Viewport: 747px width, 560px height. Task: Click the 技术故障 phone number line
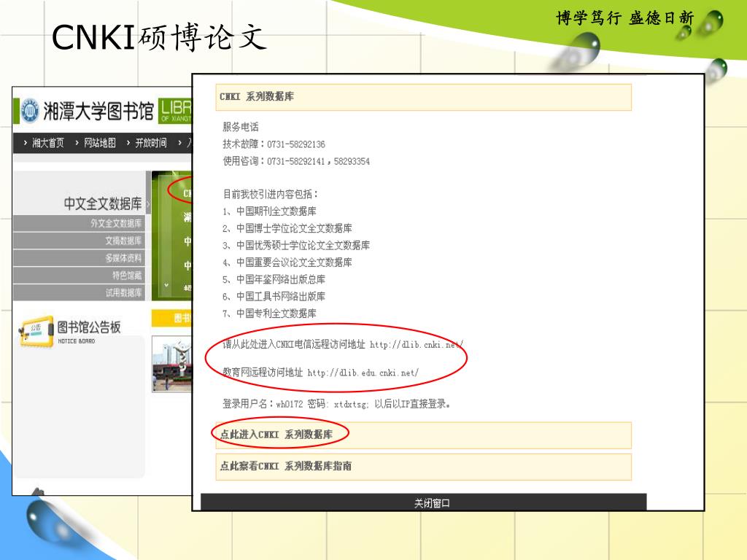point(274,144)
